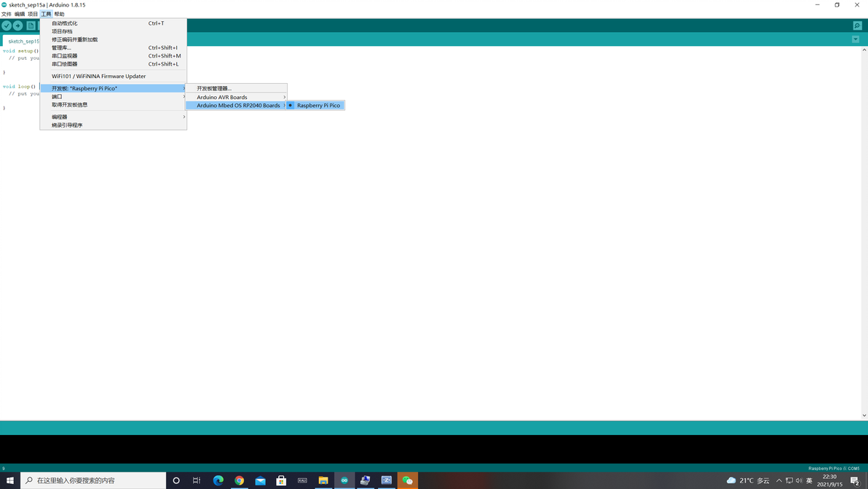Viewport: 868px width, 489px height.
Task: Click the New sketch toolbar icon
Action: pos(31,26)
